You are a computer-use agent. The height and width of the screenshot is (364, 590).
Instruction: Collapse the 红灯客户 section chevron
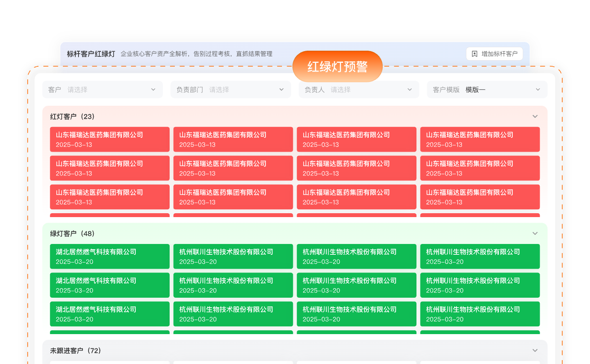[x=535, y=117]
